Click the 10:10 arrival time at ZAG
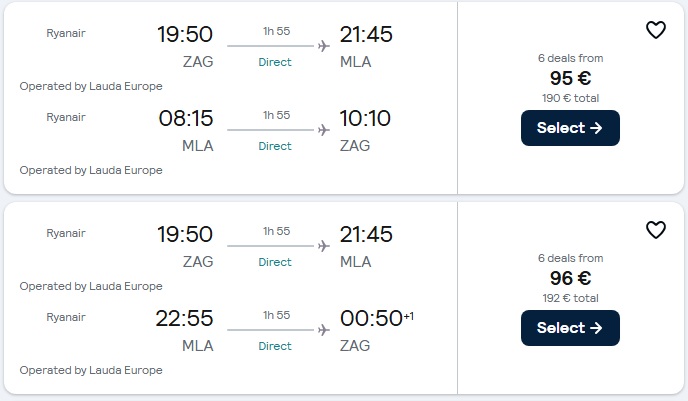Viewport: 688px width, 401px height. (x=365, y=118)
